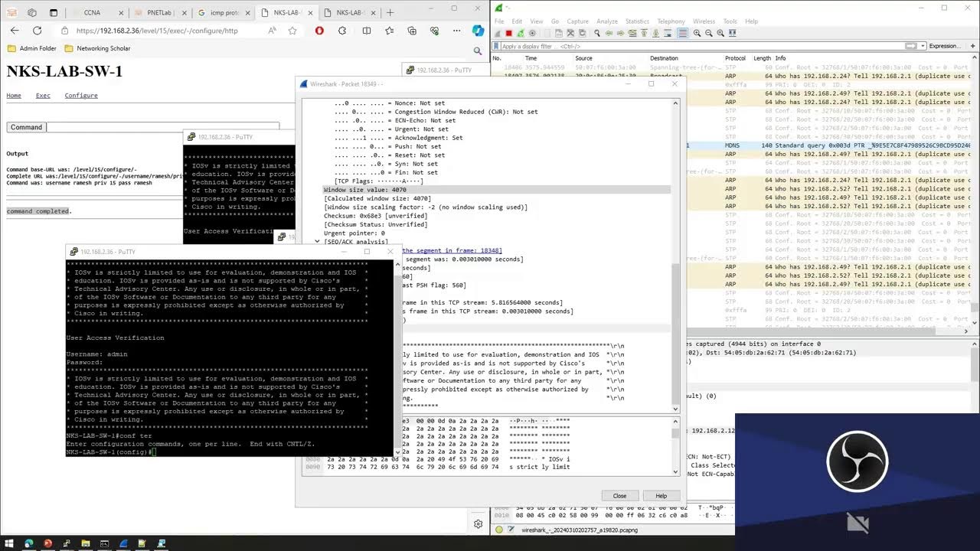The height and width of the screenshot is (551, 980).
Task: Click Edge address bar URL
Action: coord(157,31)
